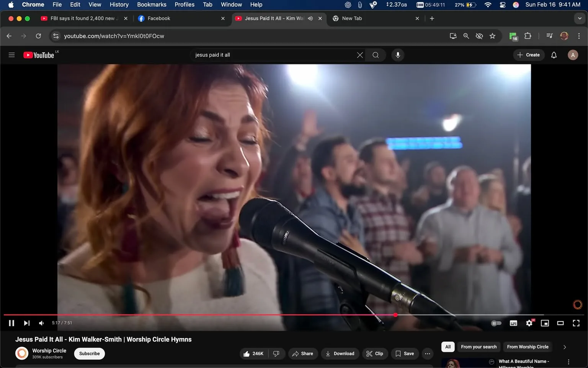Activate miniplayer mode
Screen dimensions: 588x368
coord(545,323)
